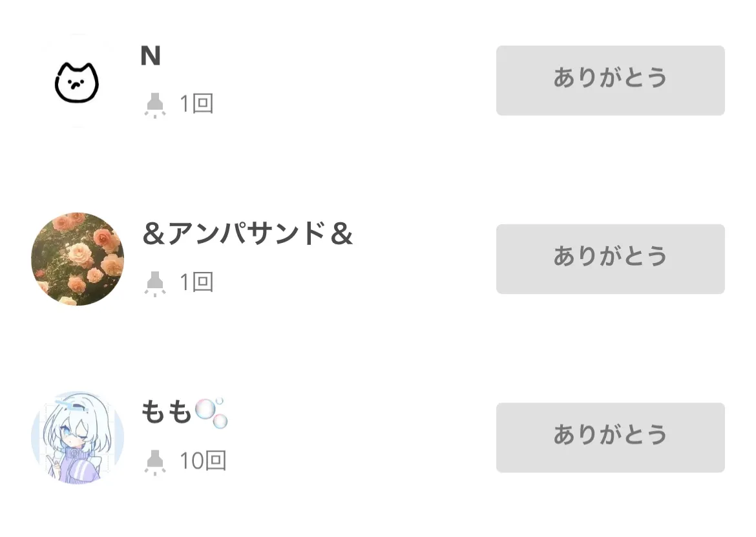Viewport: 756px width, 537px height.
Task: Open the rose photo avatar
Action: click(x=78, y=259)
